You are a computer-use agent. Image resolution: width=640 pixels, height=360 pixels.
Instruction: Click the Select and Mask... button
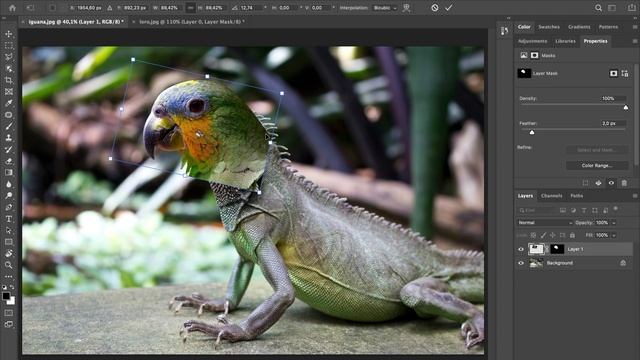[597, 150]
